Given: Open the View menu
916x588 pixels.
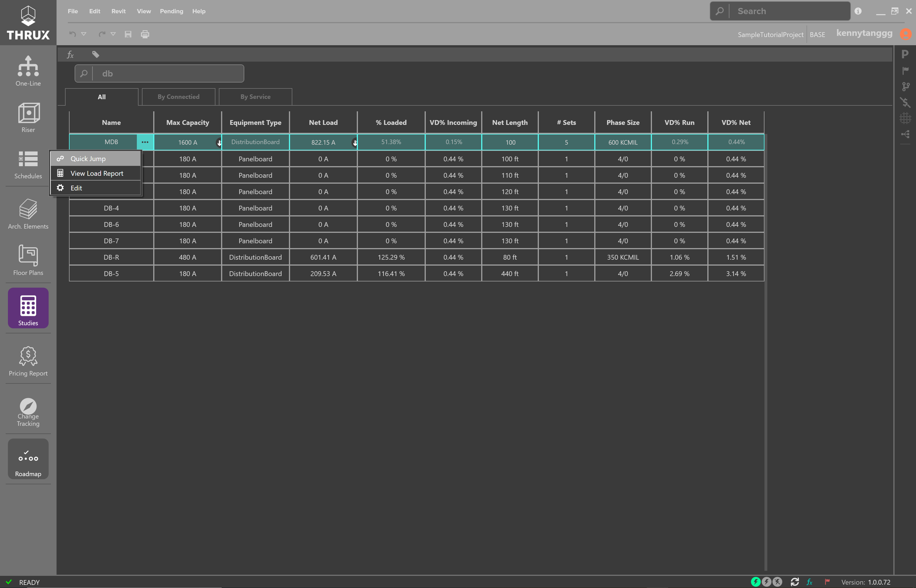Looking at the screenshot, I should coord(144,11).
